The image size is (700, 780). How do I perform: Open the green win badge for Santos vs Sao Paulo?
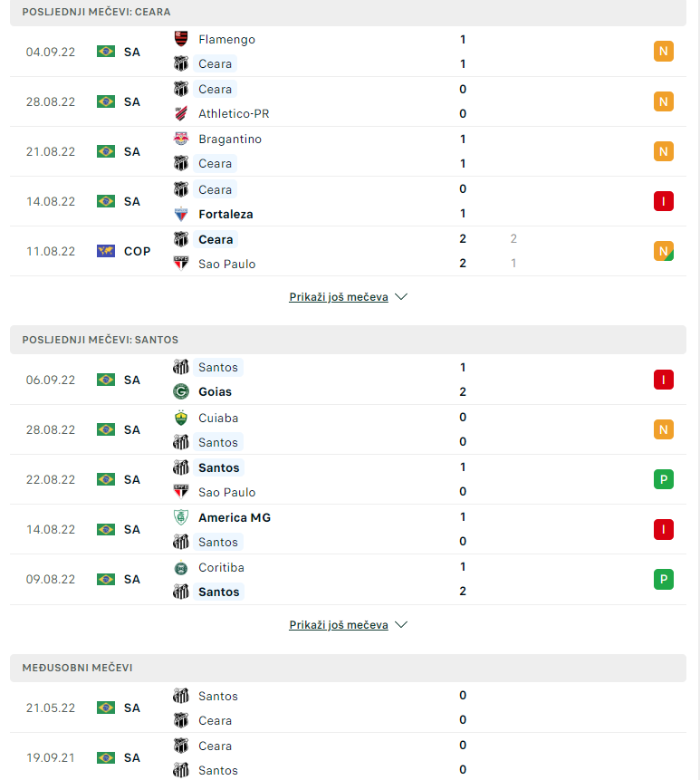(x=663, y=479)
